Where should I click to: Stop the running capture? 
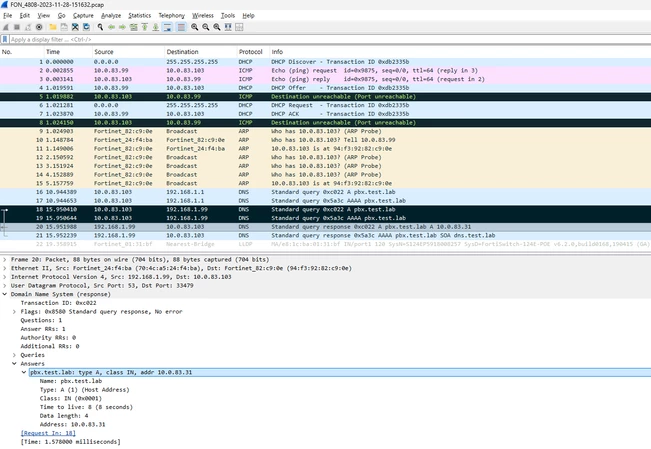pos(17,27)
